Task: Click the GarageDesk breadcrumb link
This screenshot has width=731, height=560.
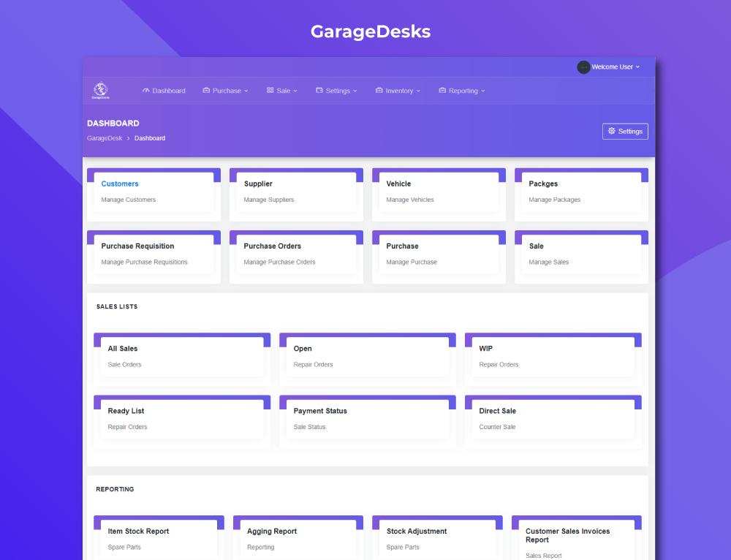Action: click(x=105, y=138)
